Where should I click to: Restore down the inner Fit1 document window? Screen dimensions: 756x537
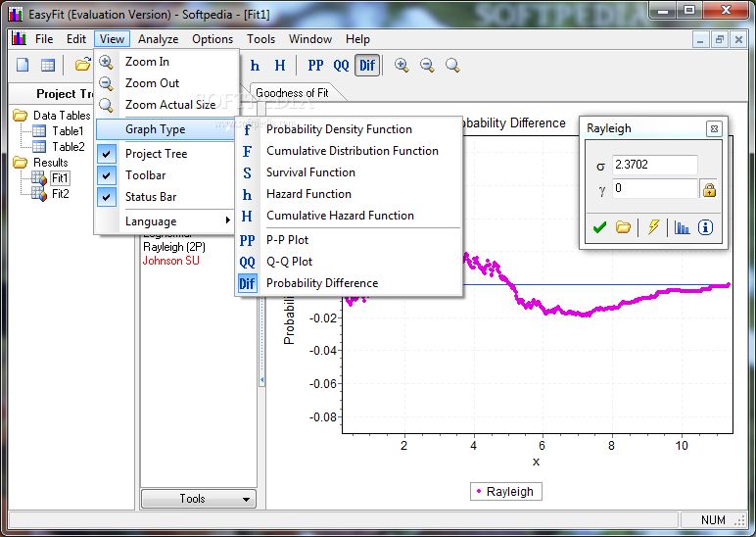pos(720,39)
